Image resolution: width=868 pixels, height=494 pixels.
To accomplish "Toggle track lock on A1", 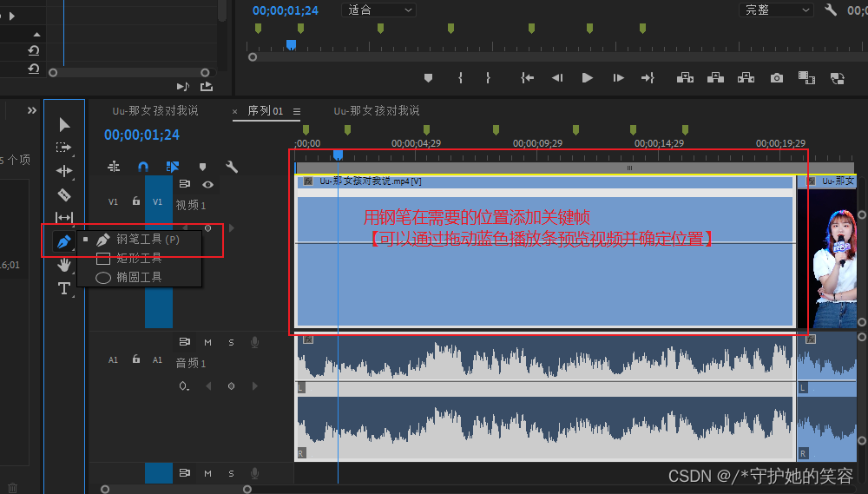I will tap(136, 359).
